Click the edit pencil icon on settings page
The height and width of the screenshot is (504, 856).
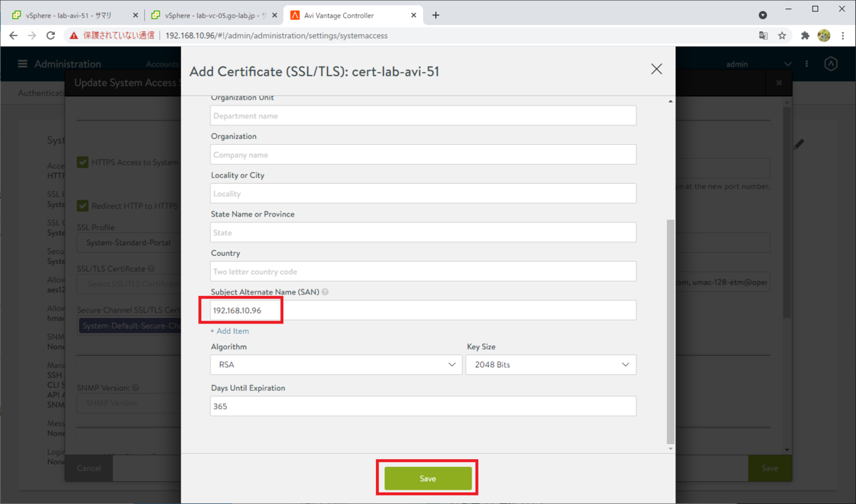pos(799,144)
